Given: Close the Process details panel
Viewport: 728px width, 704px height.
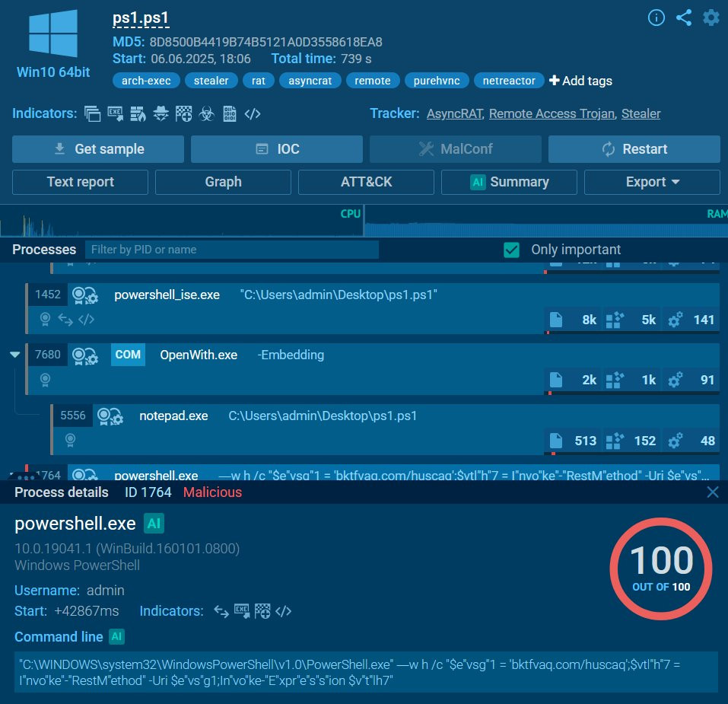Looking at the screenshot, I should point(713,492).
